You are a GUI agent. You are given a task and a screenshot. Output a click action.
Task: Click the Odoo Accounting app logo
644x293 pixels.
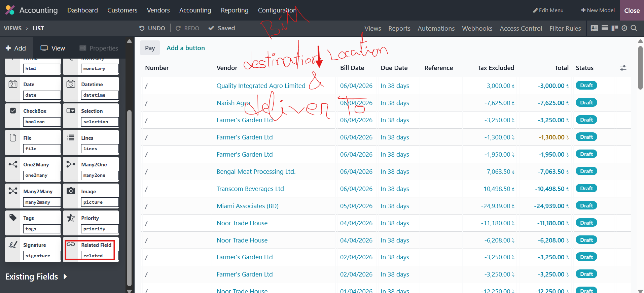click(x=10, y=10)
